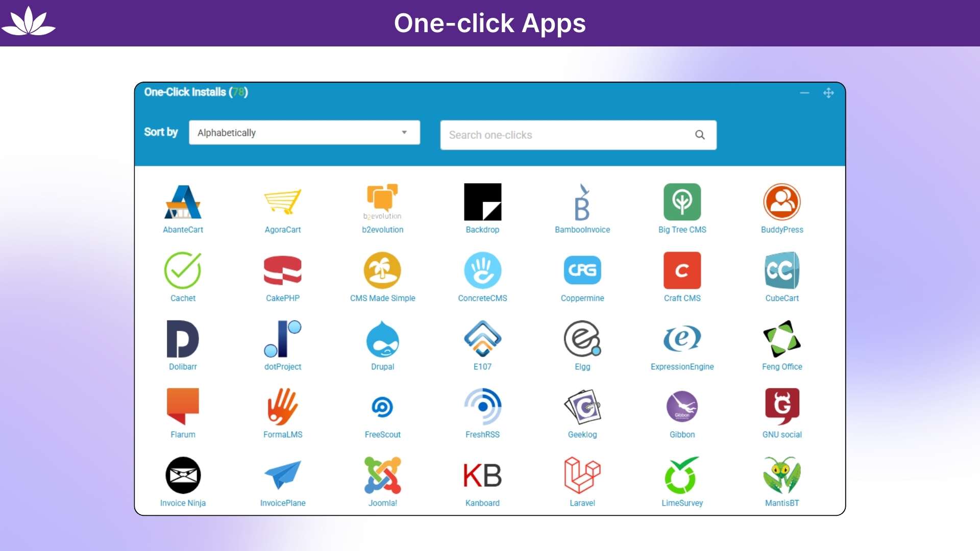This screenshot has width=980, height=551.
Task: Select the Joomla! installer icon
Action: 382,475
